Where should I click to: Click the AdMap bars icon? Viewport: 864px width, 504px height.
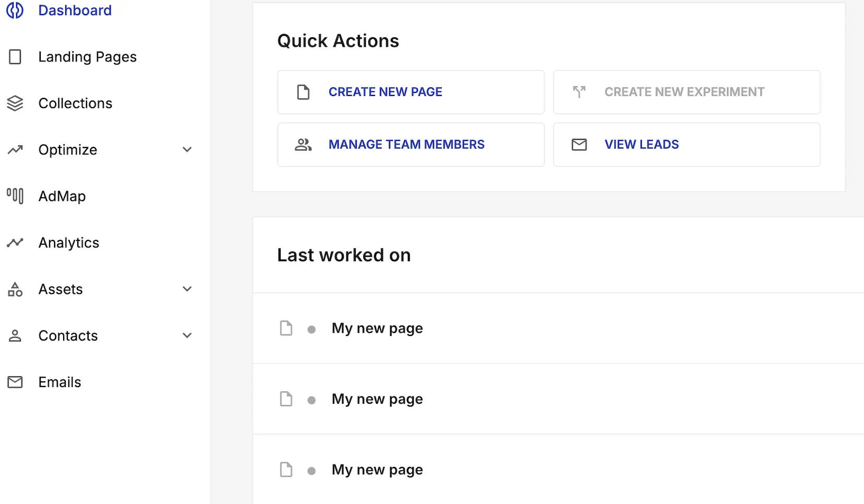15,196
